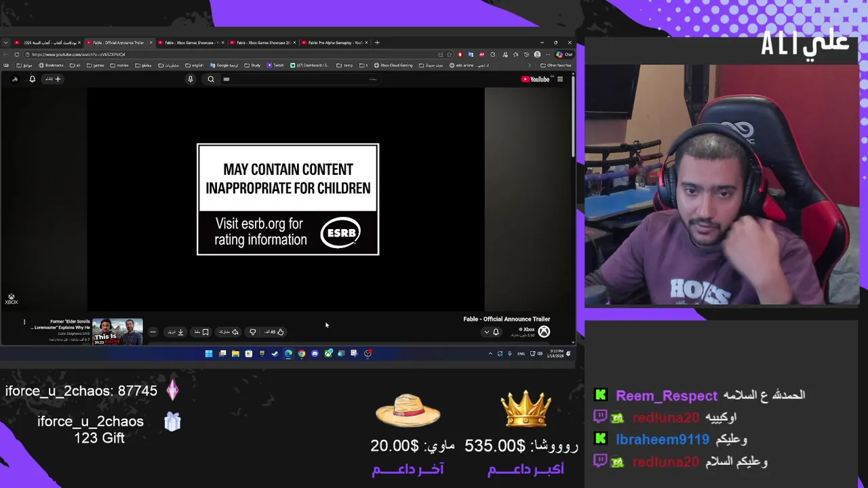
Task: Open browser settings and more ellipsis
Action: coord(548,54)
